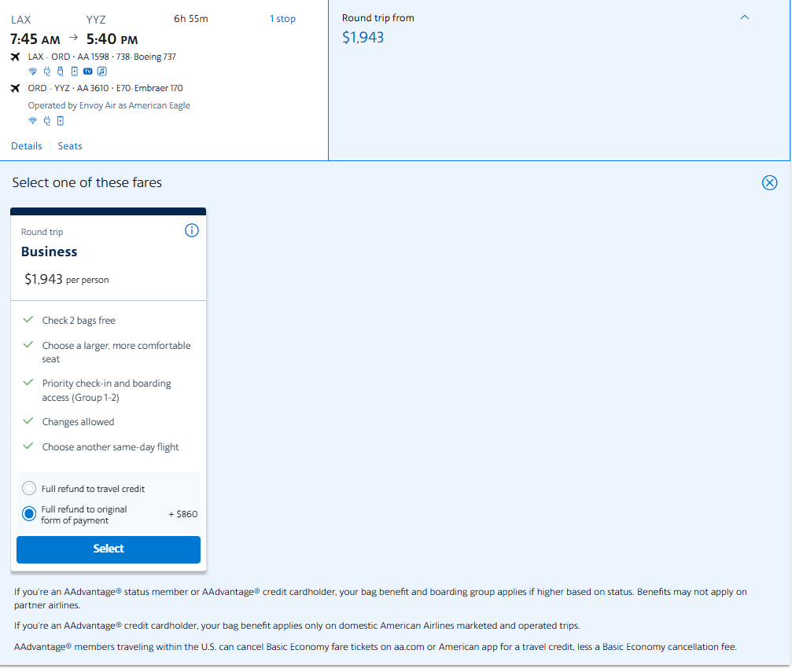Click 'Operated by Envoy Air as American Eagle'

(109, 105)
